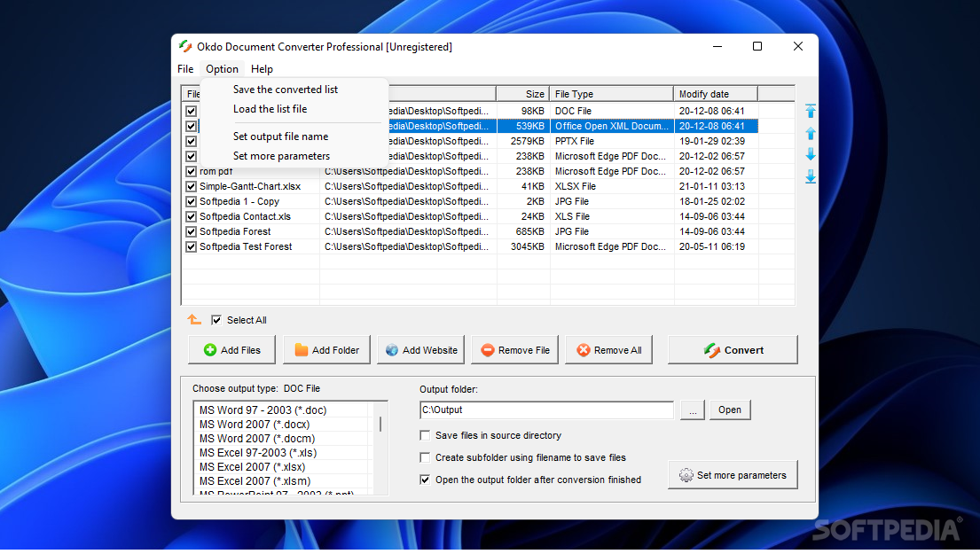Image resolution: width=980 pixels, height=554 pixels.
Task: Choose Load the list file
Action: 270,109
